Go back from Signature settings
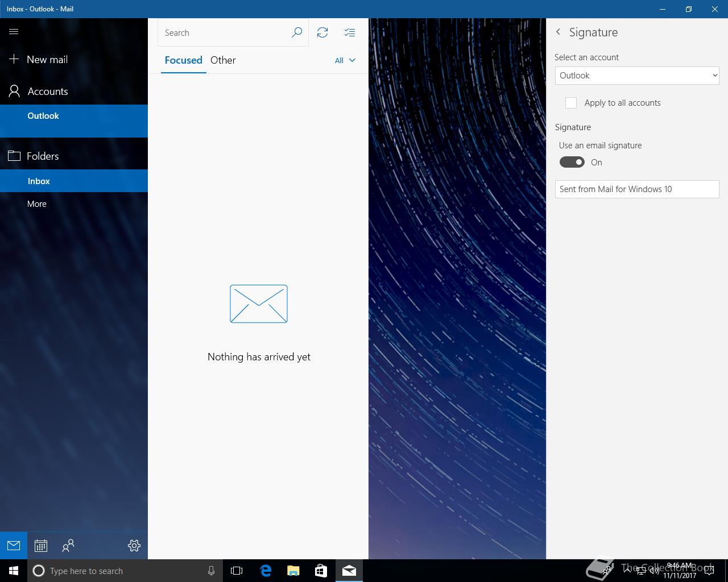 pyautogui.click(x=558, y=32)
